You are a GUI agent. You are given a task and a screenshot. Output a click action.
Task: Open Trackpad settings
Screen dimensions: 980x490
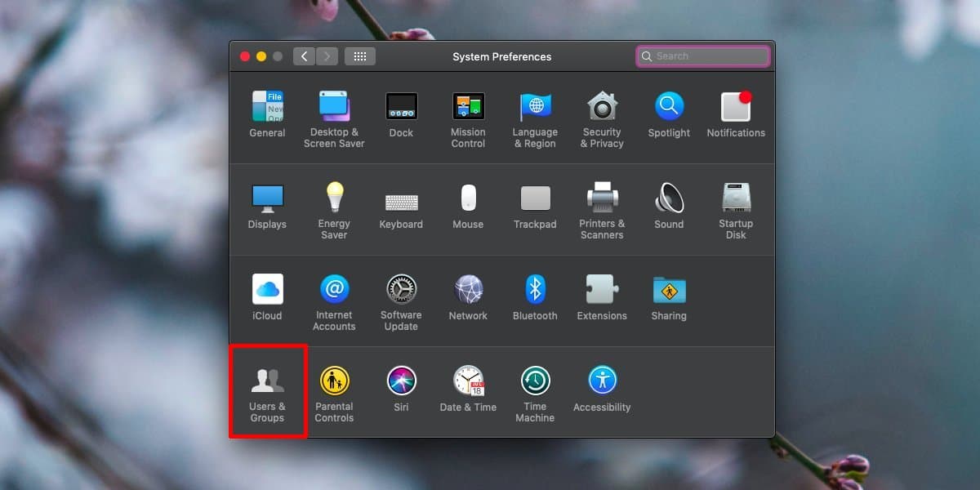(x=535, y=206)
